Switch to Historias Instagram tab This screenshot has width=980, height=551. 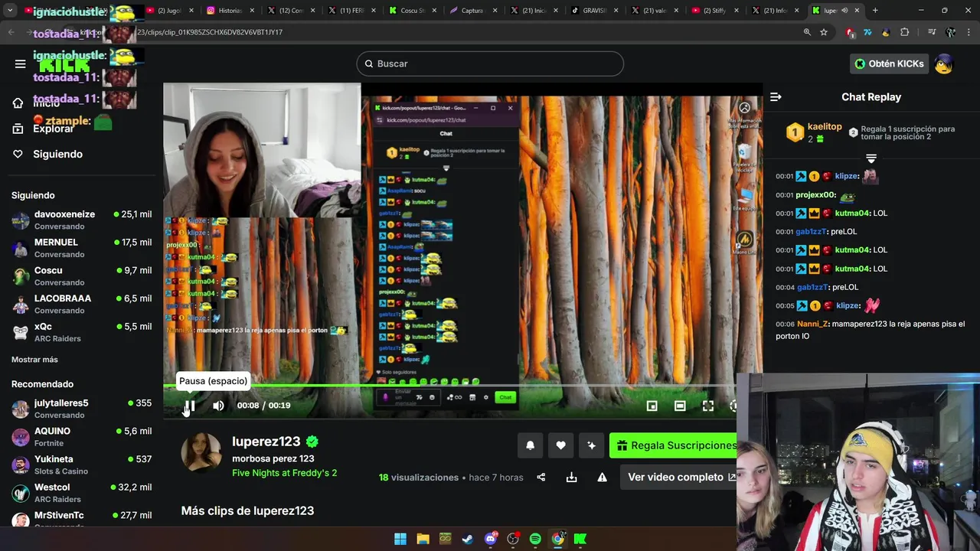(x=230, y=11)
